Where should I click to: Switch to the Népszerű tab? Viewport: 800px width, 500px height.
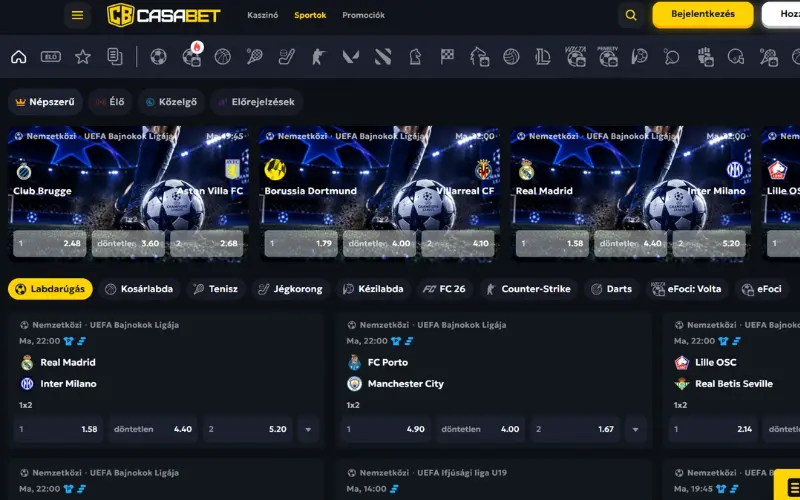(x=45, y=102)
